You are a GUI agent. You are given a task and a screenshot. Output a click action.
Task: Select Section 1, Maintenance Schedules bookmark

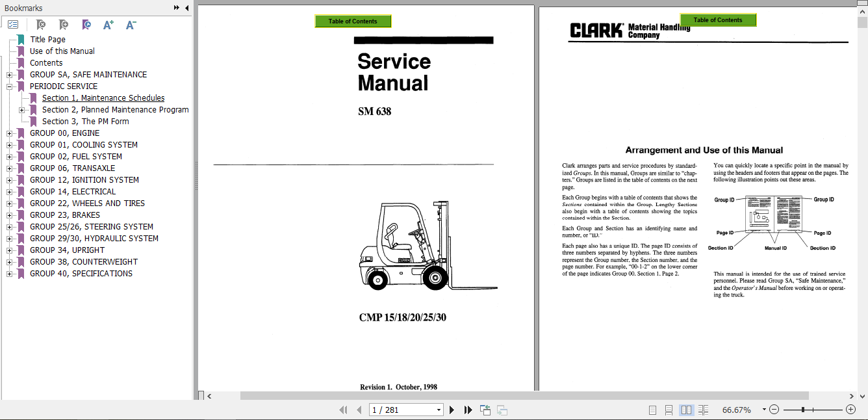click(x=103, y=98)
